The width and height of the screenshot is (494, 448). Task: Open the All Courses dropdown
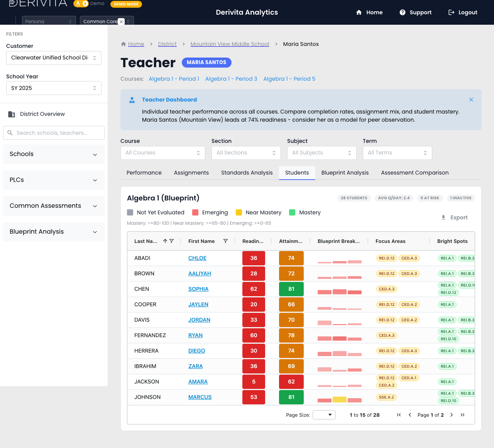pyautogui.click(x=163, y=153)
